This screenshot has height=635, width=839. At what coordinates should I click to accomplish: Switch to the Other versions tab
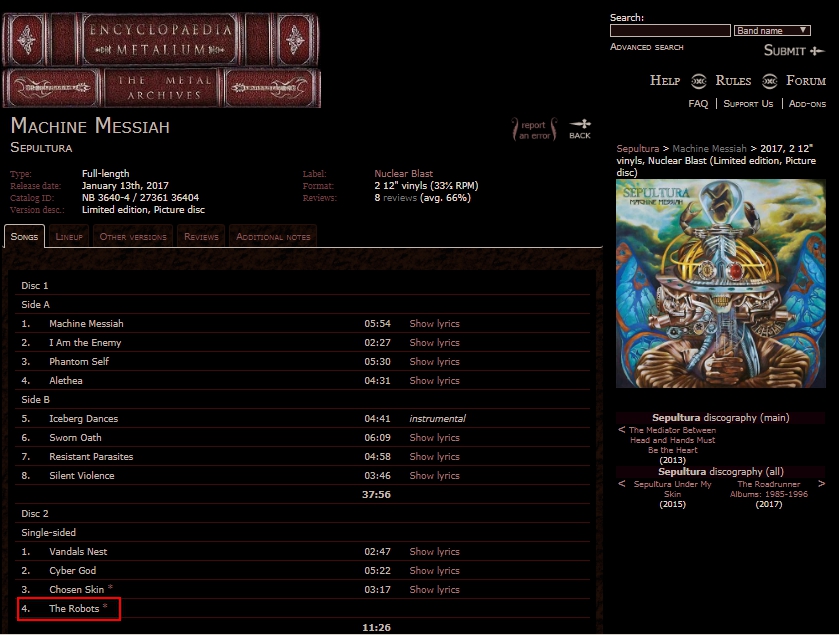click(x=133, y=236)
